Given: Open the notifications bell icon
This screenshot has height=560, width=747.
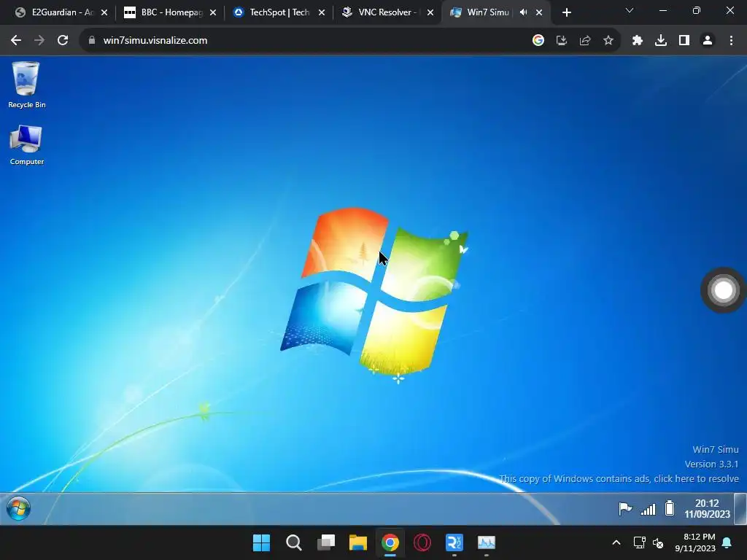Looking at the screenshot, I should pos(727,542).
